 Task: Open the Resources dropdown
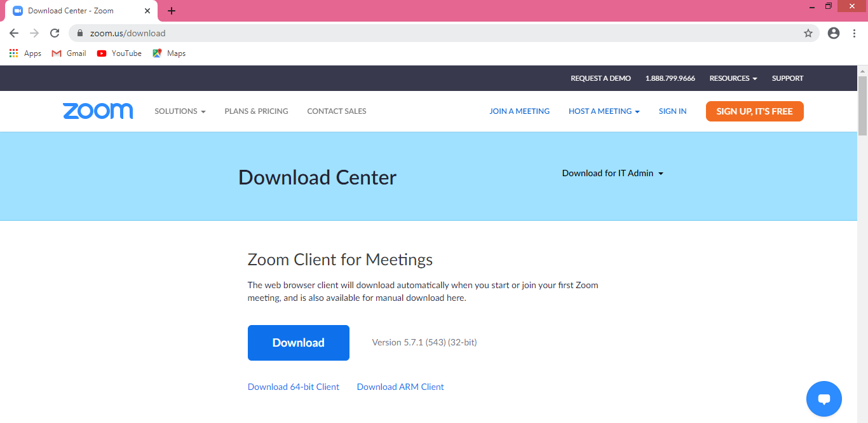(733, 78)
